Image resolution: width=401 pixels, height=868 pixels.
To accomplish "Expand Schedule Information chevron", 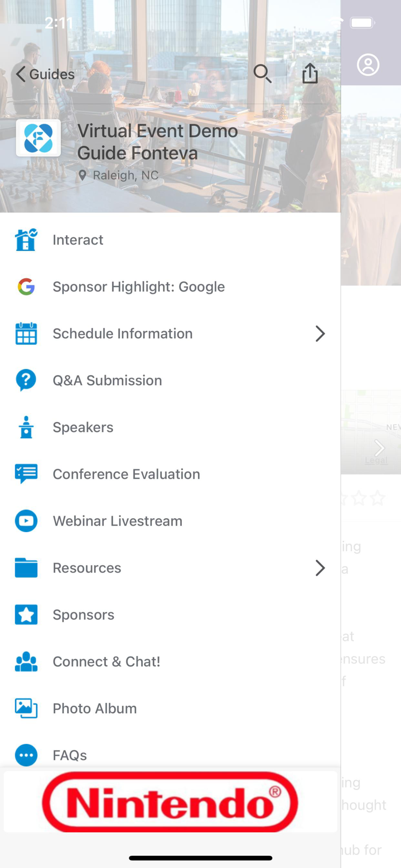I will click(320, 334).
